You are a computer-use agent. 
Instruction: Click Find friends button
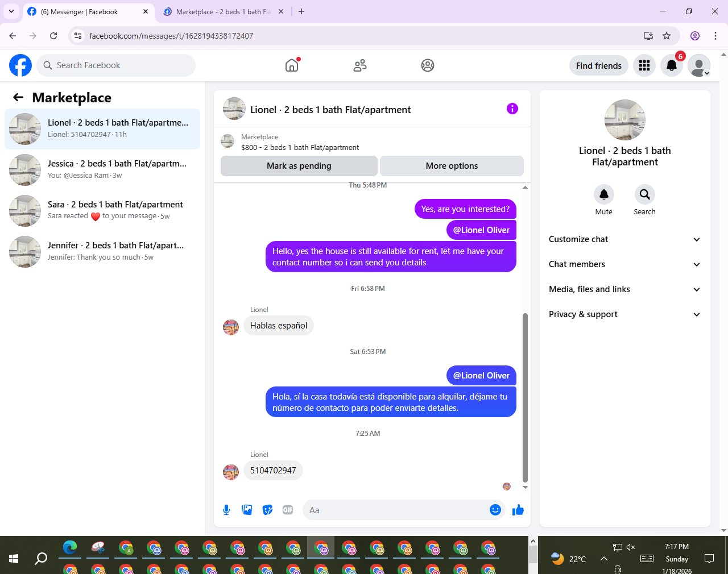(x=599, y=65)
